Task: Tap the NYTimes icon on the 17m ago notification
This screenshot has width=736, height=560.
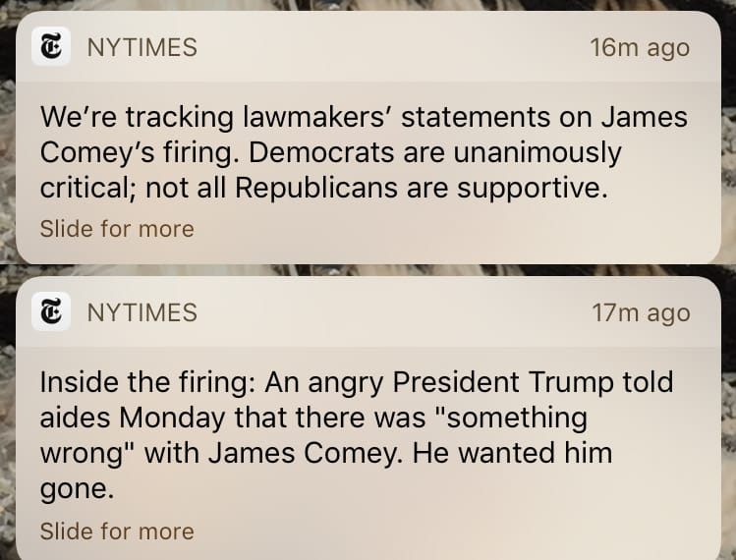Action: pos(51,312)
